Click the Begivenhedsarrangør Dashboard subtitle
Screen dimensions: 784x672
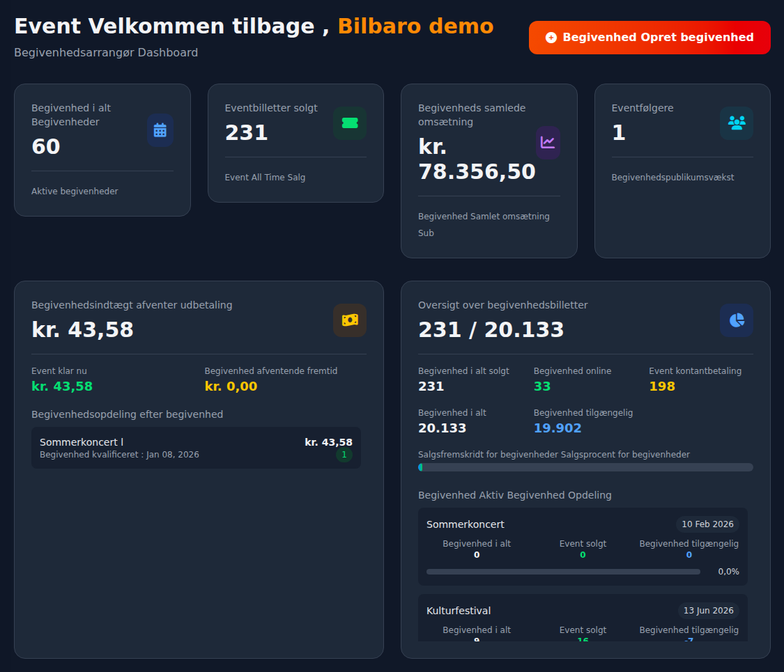(106, 52)
